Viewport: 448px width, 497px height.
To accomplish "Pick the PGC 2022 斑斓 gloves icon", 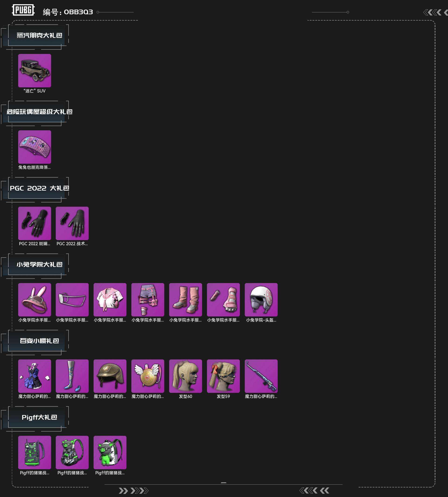I will 35,223.
